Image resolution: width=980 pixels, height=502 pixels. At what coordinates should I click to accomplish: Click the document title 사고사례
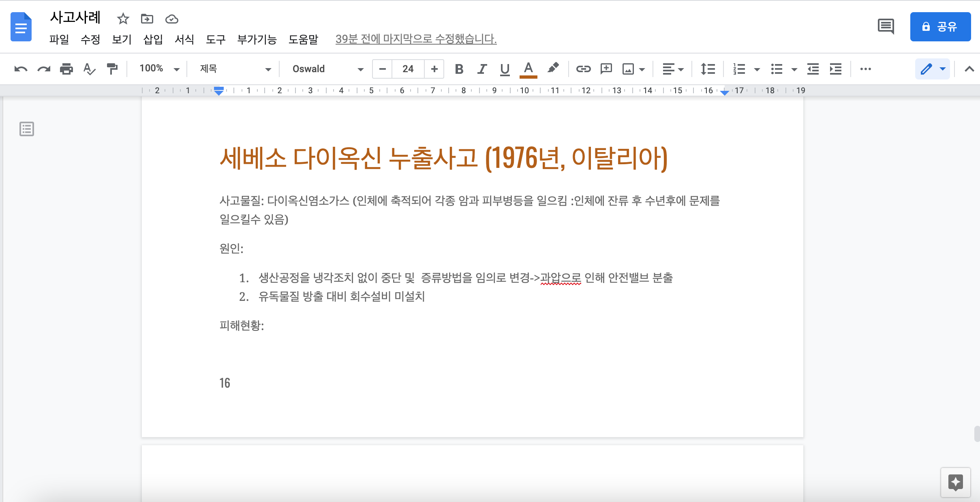point(75,17)
